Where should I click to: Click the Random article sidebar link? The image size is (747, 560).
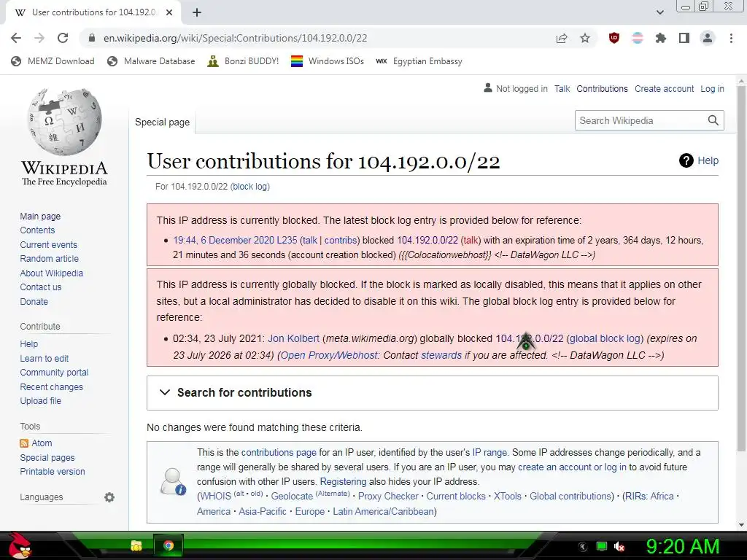tap(50, 259)
